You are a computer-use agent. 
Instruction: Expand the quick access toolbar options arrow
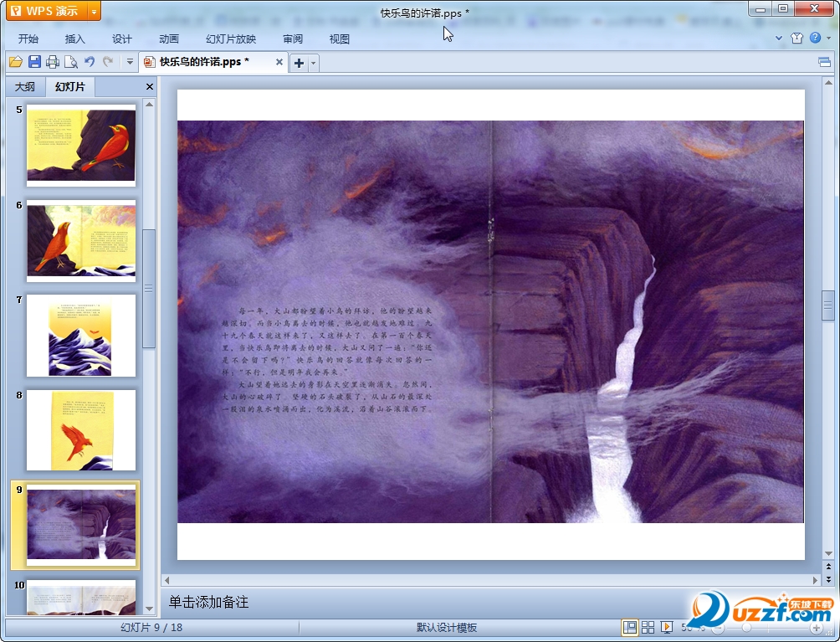click(x=130, y=62)
